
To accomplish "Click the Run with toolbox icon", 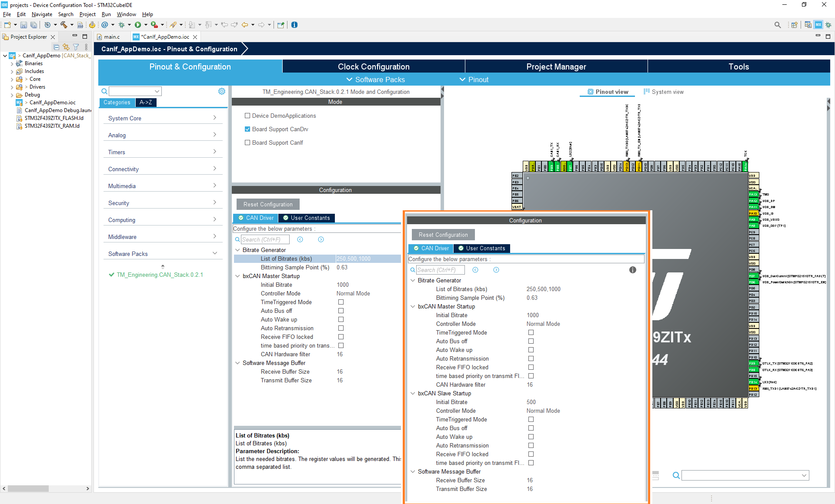I will pos(154,25).
